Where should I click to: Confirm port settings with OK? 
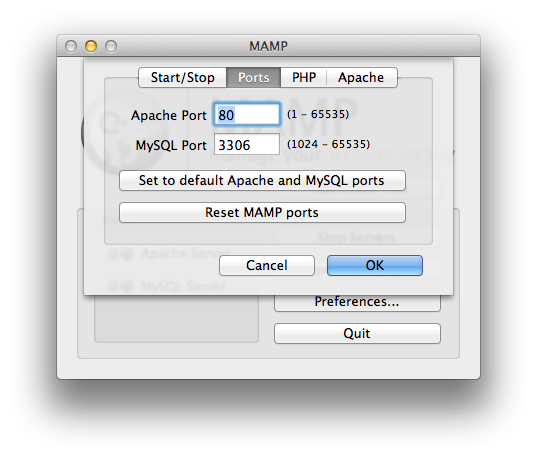(x=375, y=265)
